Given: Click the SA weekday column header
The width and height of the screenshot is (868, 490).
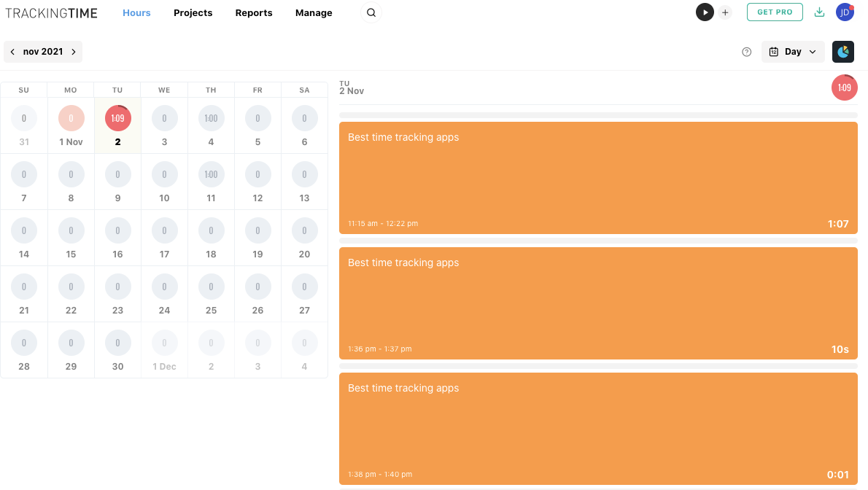Looking at the screenshot, I should (304, 90).
